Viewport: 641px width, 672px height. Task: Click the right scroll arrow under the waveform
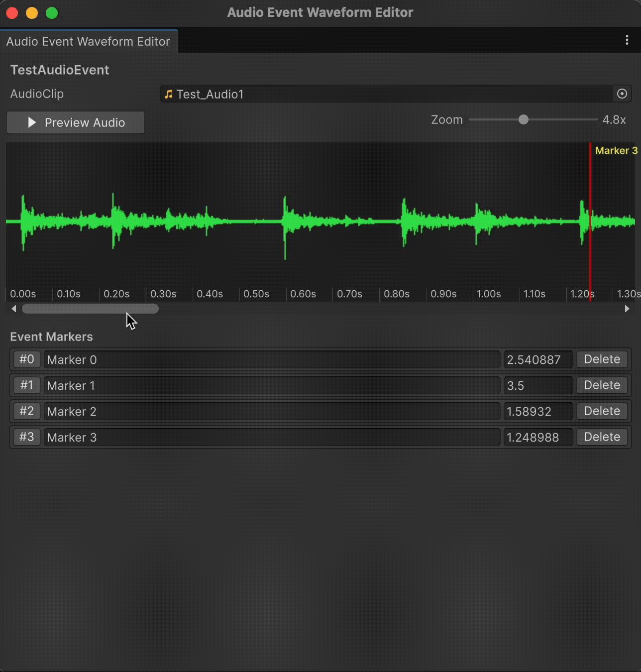(627, 309)
